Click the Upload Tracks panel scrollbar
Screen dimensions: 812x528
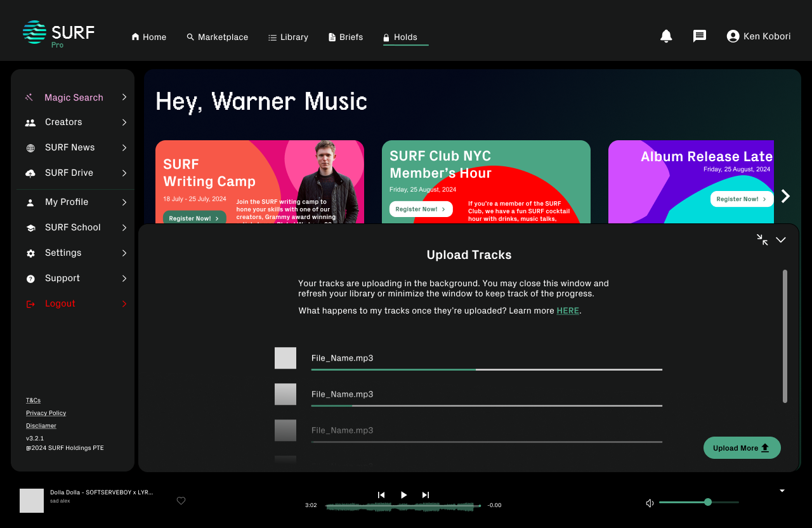(x=785, y=336)
